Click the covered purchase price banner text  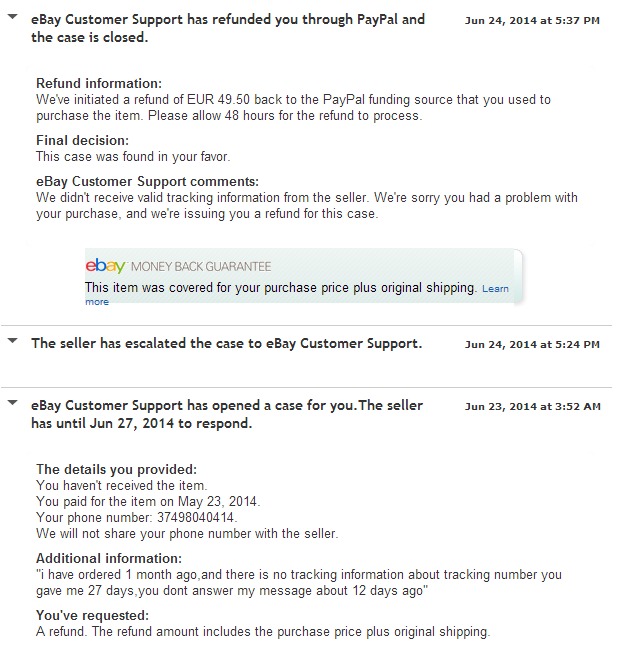281,287
